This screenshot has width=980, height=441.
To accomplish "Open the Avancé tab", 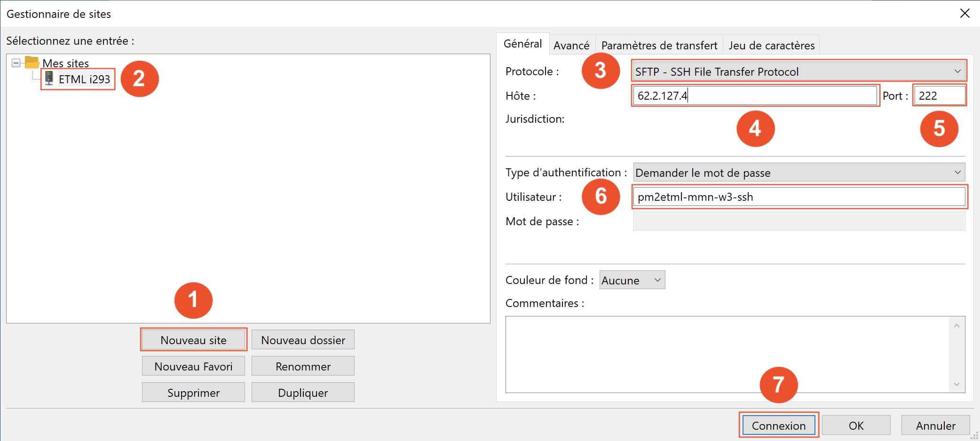I will click(x=571, y=45).
